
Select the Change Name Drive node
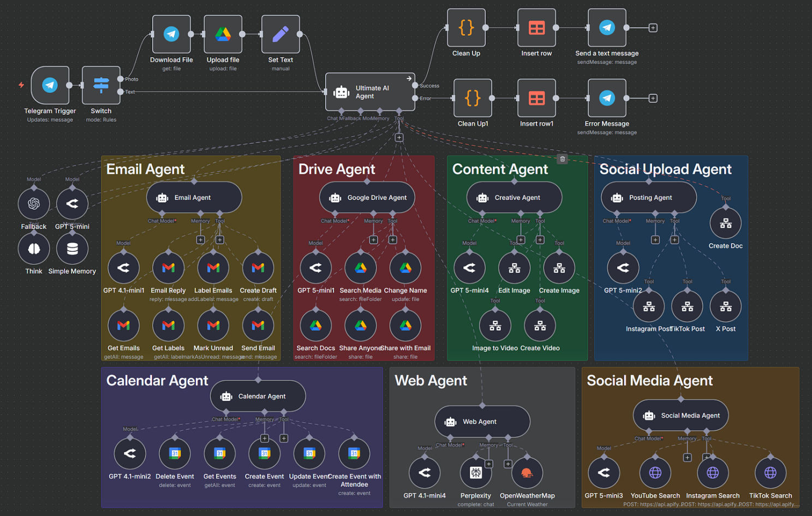tap(405, 268)
